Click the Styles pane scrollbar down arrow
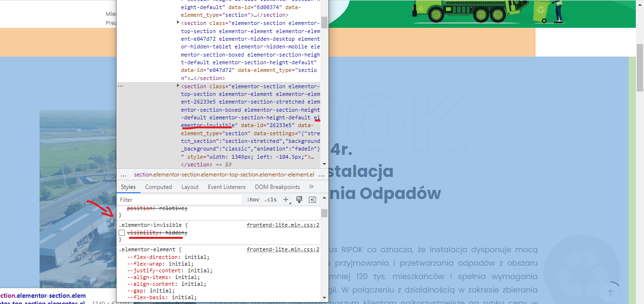 [x=324, y=298]
